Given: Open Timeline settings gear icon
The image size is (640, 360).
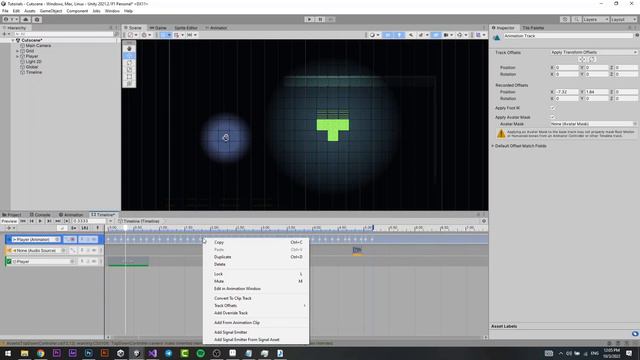Looking at the screenshot, I should tap(484, 221).
